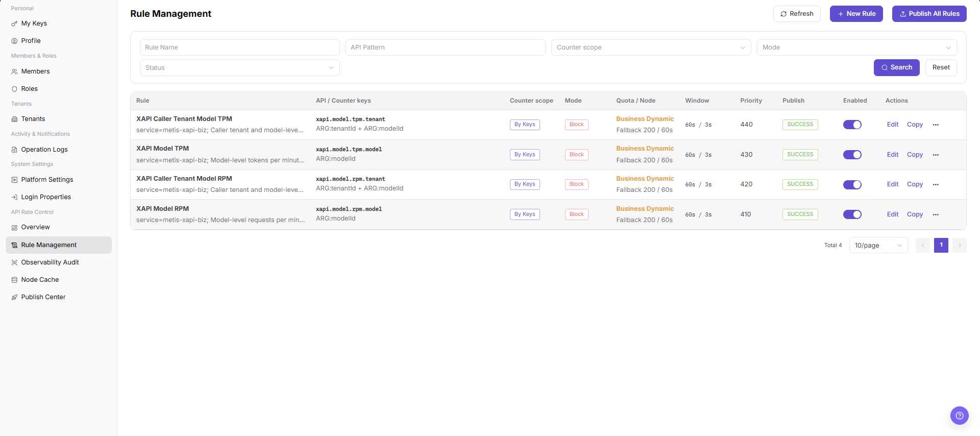Open Node Cache in the sidebar
Screen dimensions: 980x436
[x=58, y=280]
